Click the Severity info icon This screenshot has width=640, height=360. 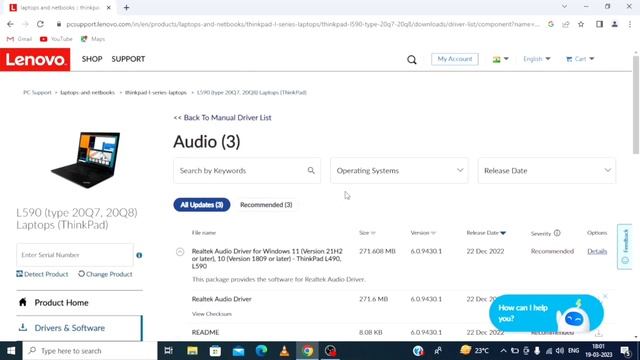(557, 233)
